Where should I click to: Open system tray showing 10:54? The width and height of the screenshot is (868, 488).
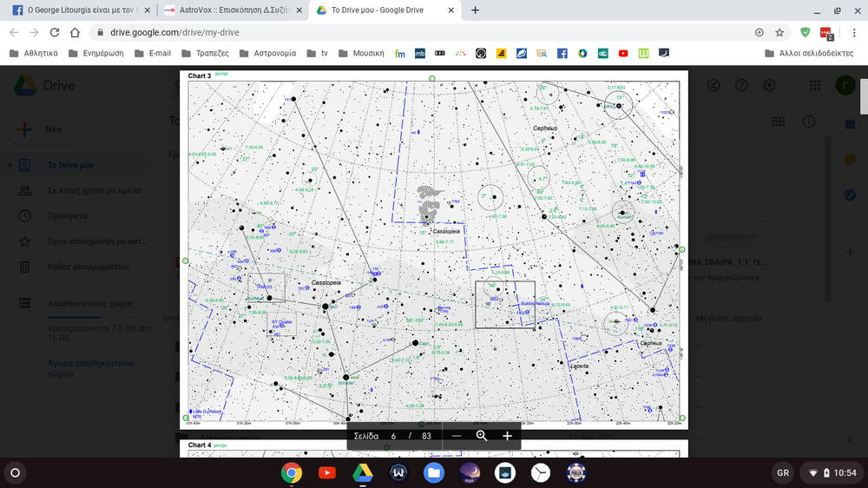pos(831,472)
